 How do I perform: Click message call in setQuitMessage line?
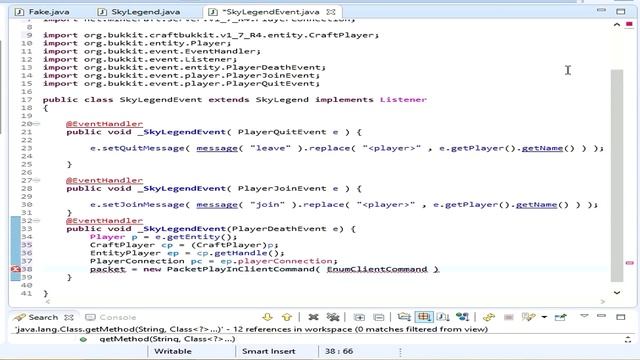tap(217, 148)
